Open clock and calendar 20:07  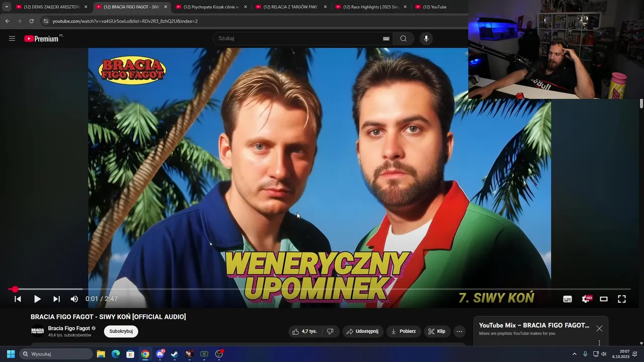click(621, 354)
